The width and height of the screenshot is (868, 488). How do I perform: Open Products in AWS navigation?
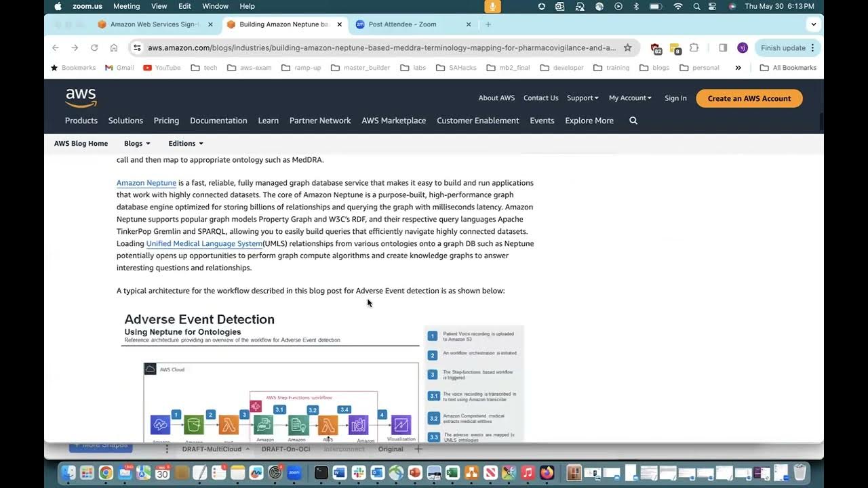click(81, 121)
